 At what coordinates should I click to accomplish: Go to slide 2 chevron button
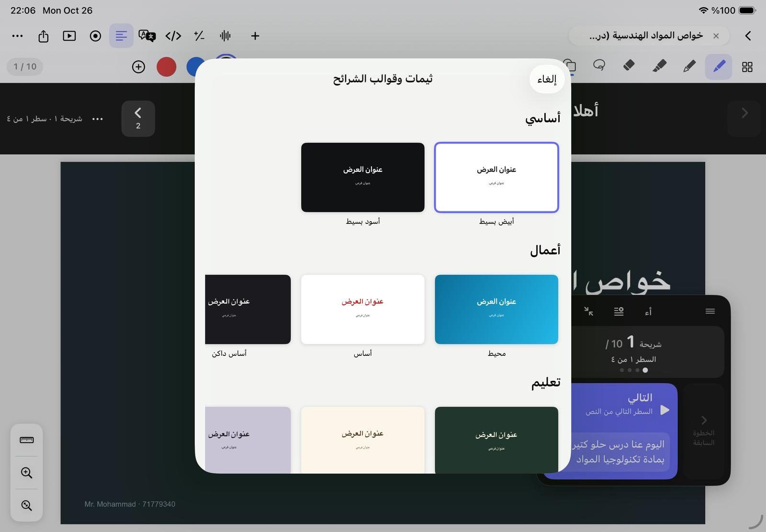[138, 119]
